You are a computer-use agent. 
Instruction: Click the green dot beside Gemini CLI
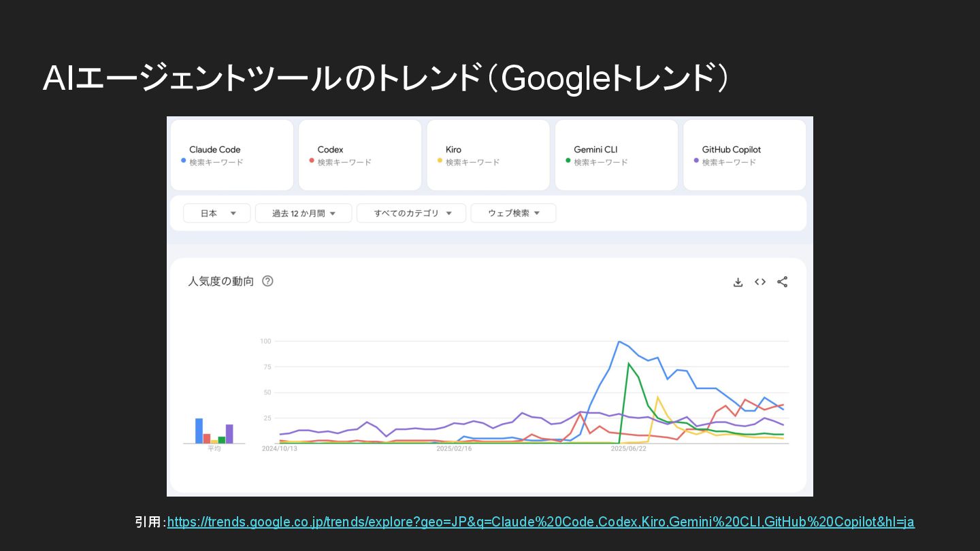[x=568, y=161]
